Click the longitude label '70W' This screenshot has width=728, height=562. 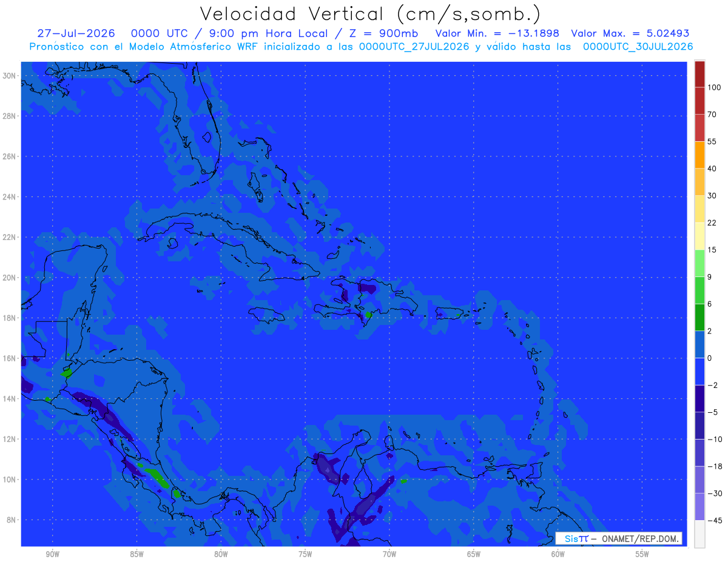coord(389,555)
